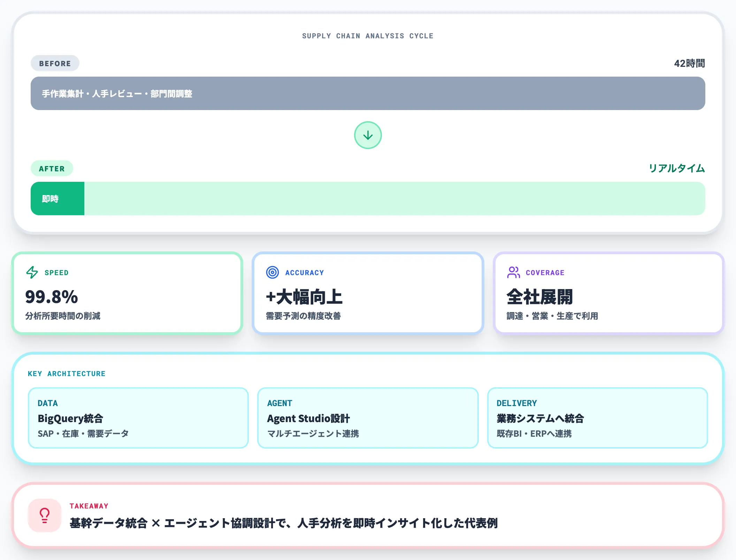This screenshot has height=560, width=736.
Task: Enable the Agent Studio設計 card
Action: tap(367, 418)
